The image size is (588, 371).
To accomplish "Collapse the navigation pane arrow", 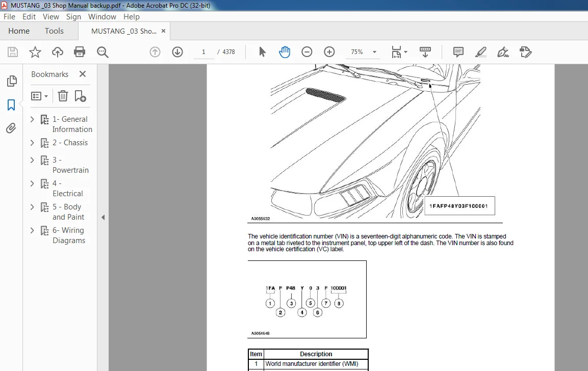I will [x=103, y=218].
